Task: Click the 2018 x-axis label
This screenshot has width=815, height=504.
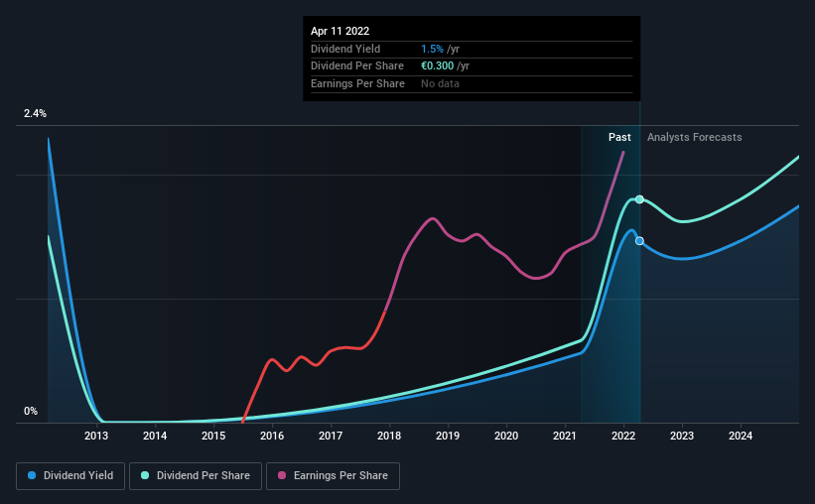Action: point(389,436)
